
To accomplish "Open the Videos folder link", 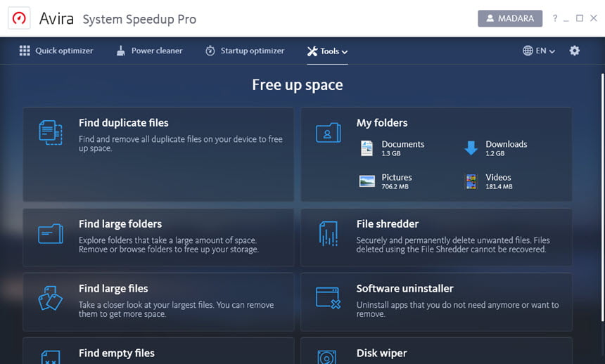I will pyautogui.click(x=498, y=177).
